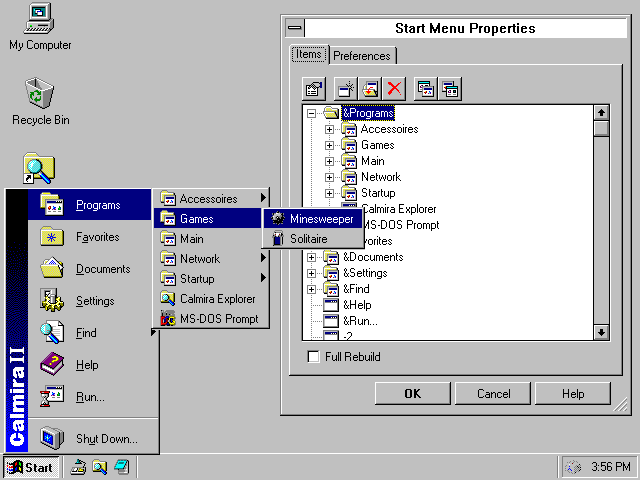The height and width of the screenshot is (480, 640).
Task: Click the &Help item icon in the tree
Action: [x=331, y=305]
